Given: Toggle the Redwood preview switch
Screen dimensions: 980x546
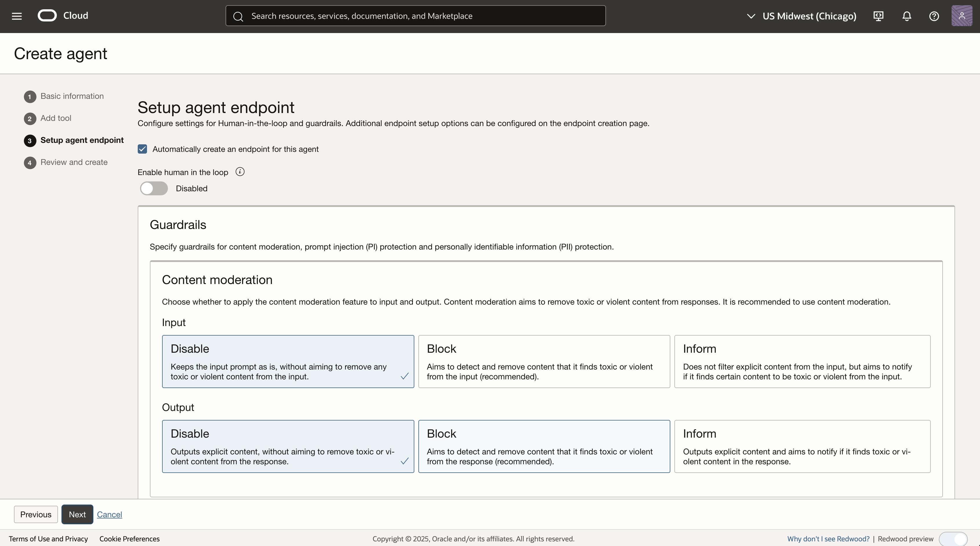Looking at the screenshot, I should [953, 539].
